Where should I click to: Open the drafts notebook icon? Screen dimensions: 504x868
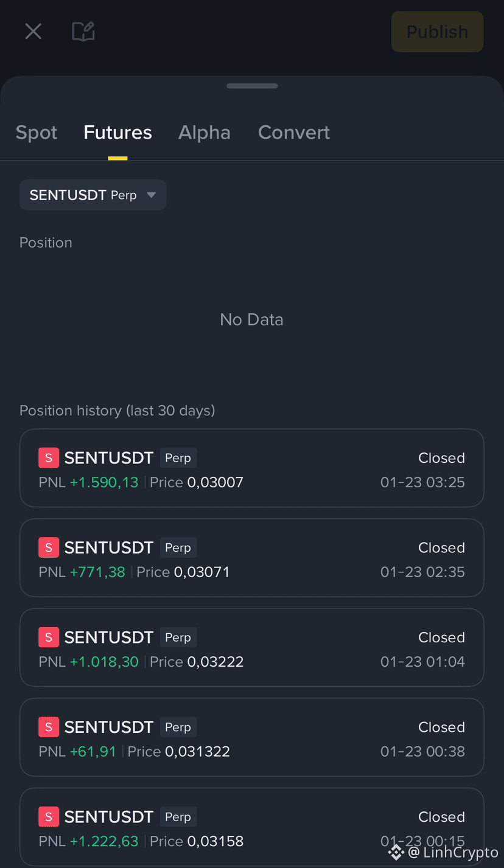[83, 32]
